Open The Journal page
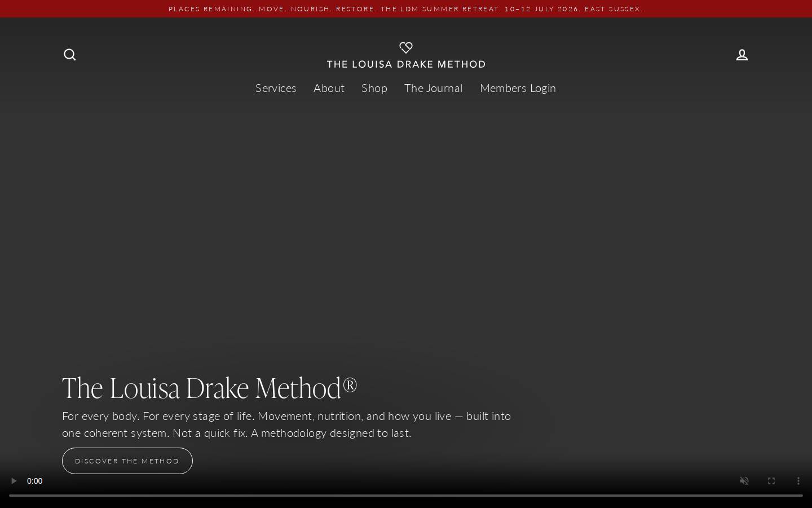The height and width of the screenshot is (508, 812). coord(434,88)
